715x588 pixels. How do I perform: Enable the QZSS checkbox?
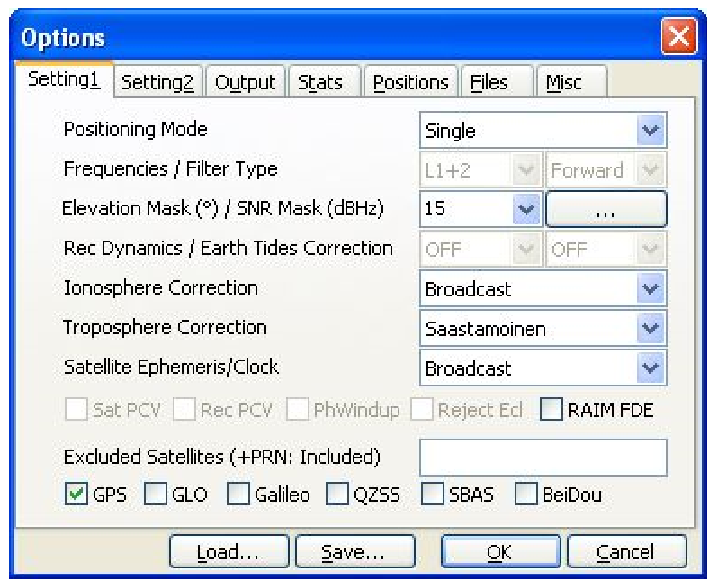[337, 494]
